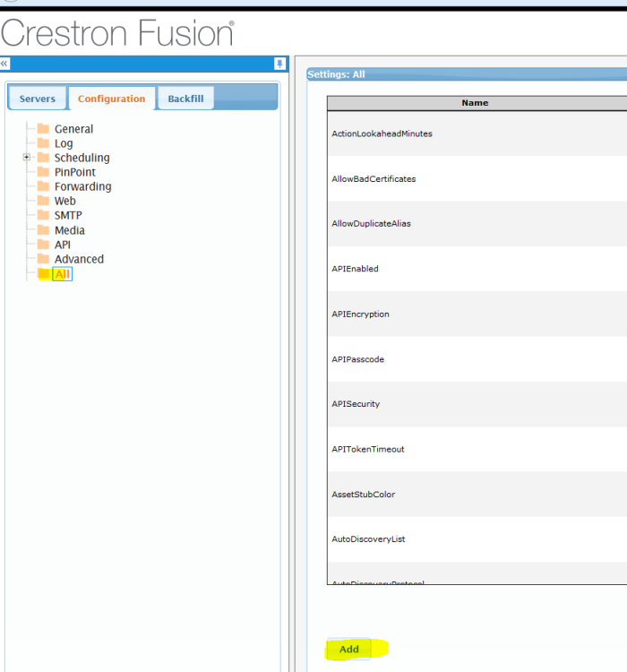Click the pin icon on sidebar header

279,64
